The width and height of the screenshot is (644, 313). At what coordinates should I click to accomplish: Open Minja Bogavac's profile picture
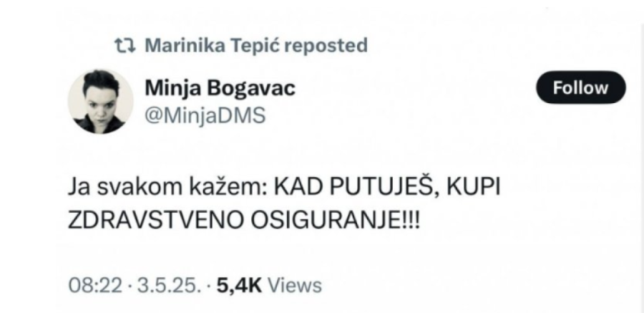[x=100, y=101]
